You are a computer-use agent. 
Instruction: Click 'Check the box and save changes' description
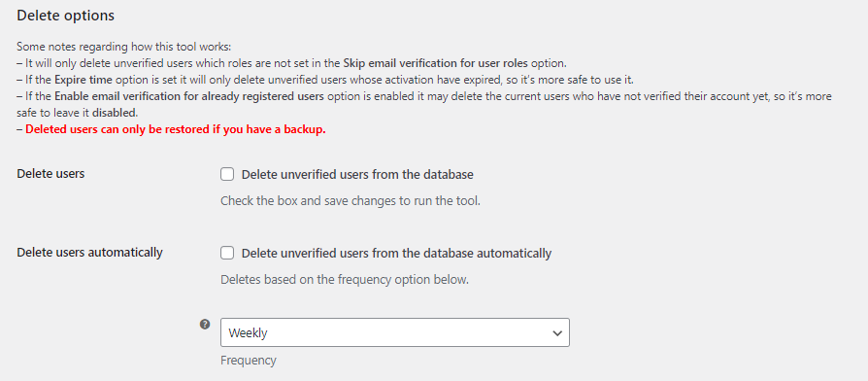[350, 200]
